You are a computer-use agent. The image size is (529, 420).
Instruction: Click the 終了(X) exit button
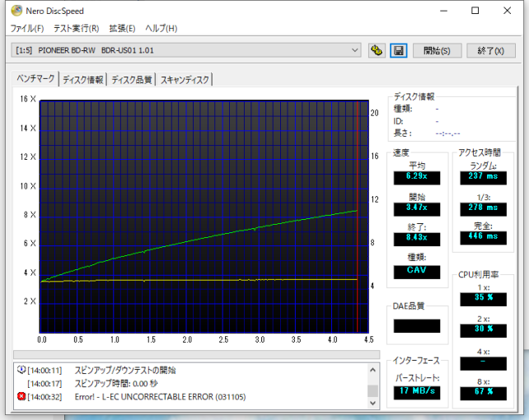pos(490,50)
